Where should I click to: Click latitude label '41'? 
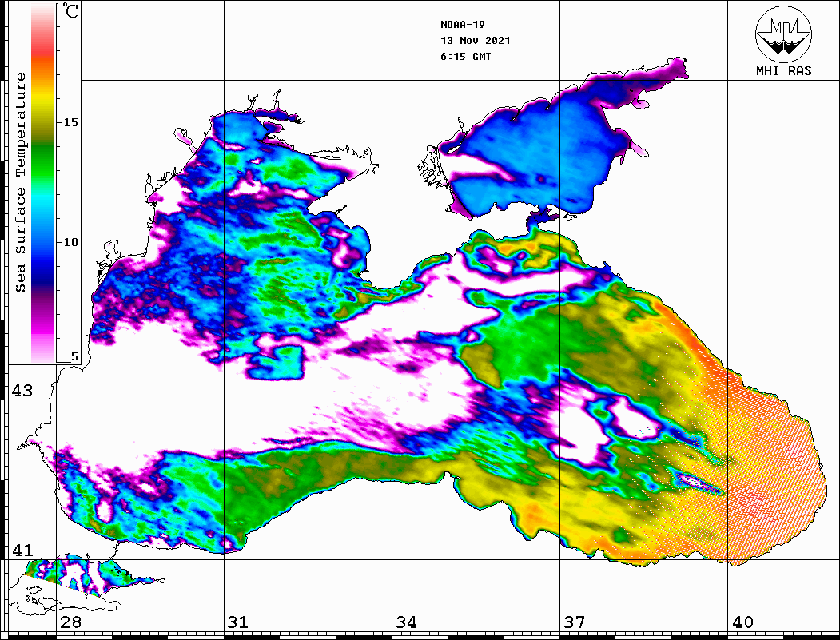(x=22, y=550)
